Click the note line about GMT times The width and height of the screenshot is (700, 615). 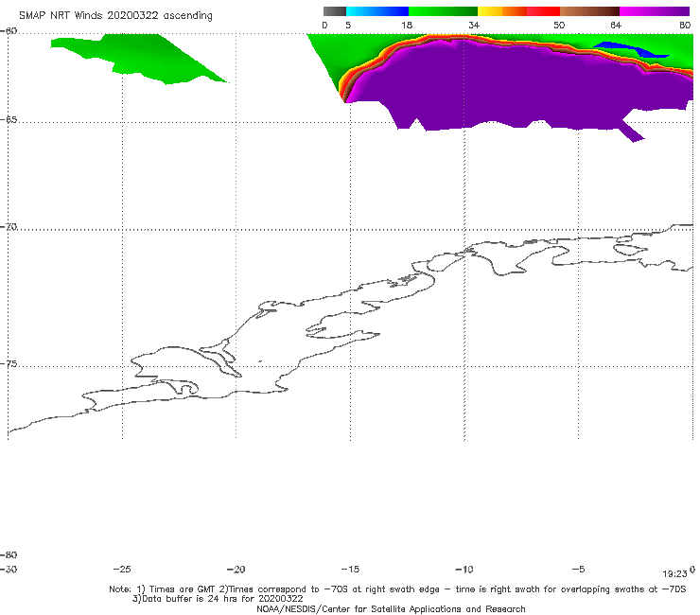coord(397,589)
